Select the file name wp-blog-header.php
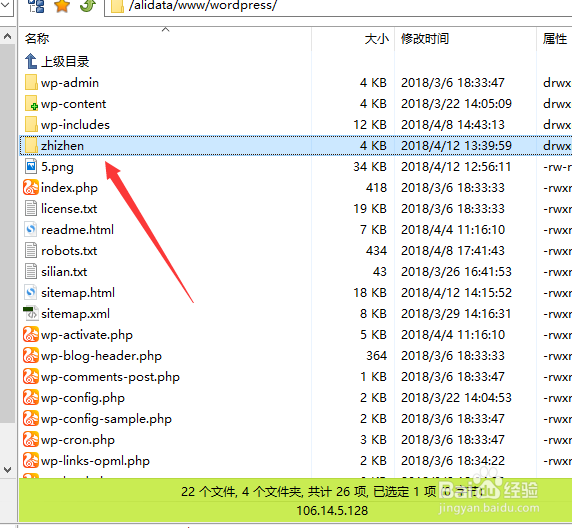Image resolution: width=572 pixels, height=528 pixels. (x=101, y=356)
